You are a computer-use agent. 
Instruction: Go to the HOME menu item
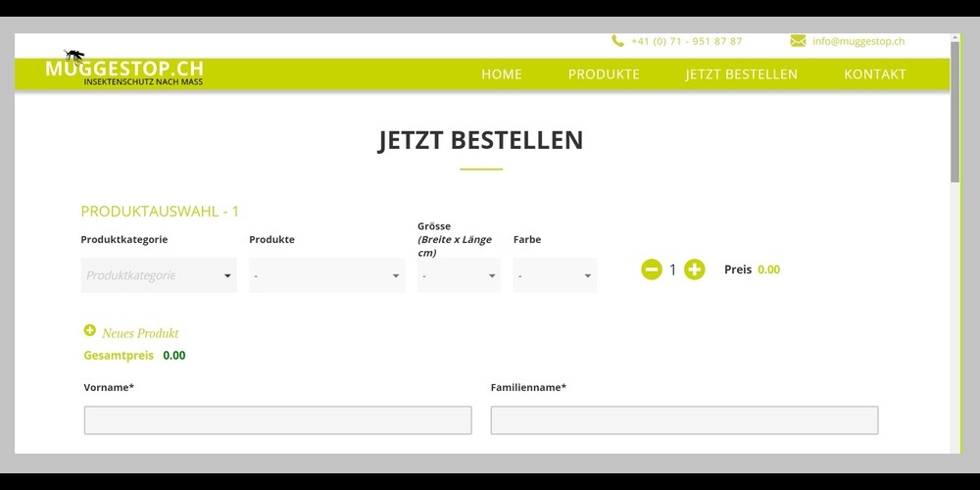(x=502, y=74)
